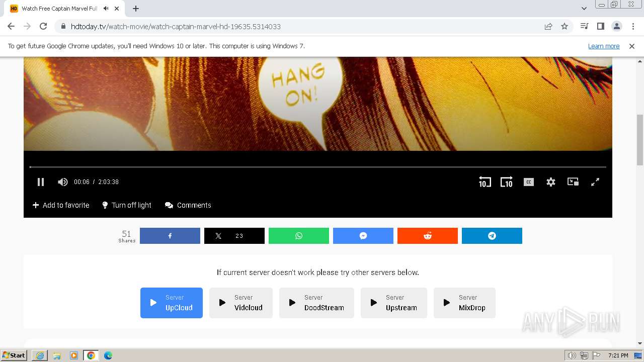The width and height of the screenshot is (644, 362).
Task: Bookmark this tab with star
Action: point(565,26)
